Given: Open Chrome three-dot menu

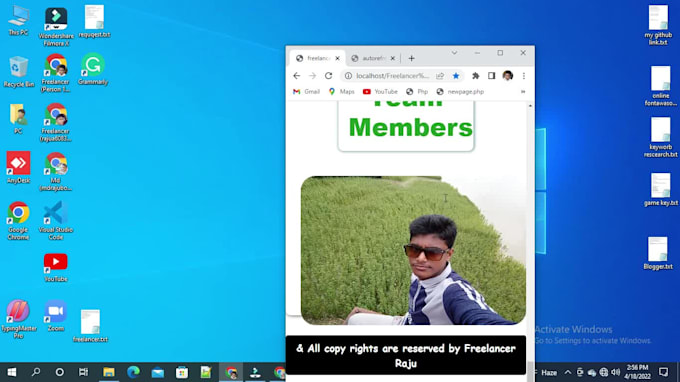Looking at the screenshot, I should [x=524, y=76].
